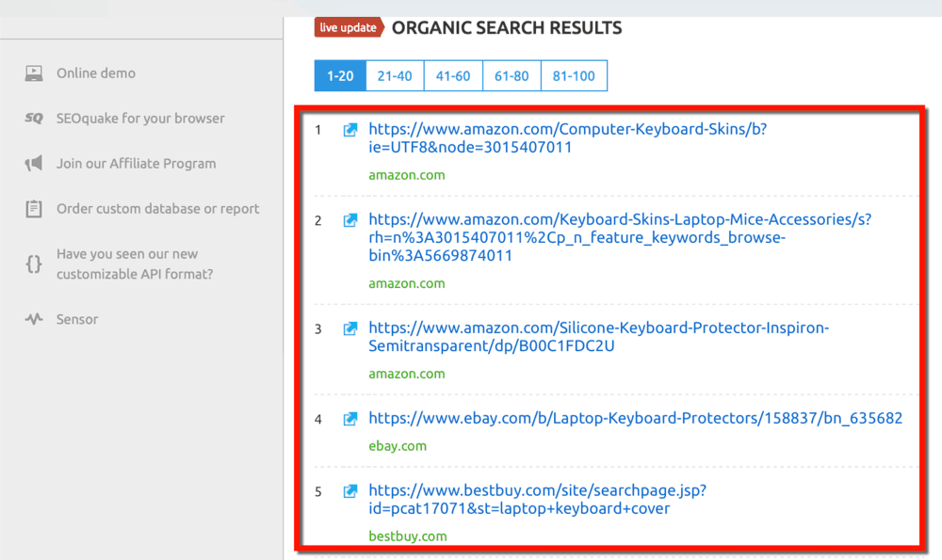Click rank number 2 in results
The image size is (942, 560).
pos(318,221)
